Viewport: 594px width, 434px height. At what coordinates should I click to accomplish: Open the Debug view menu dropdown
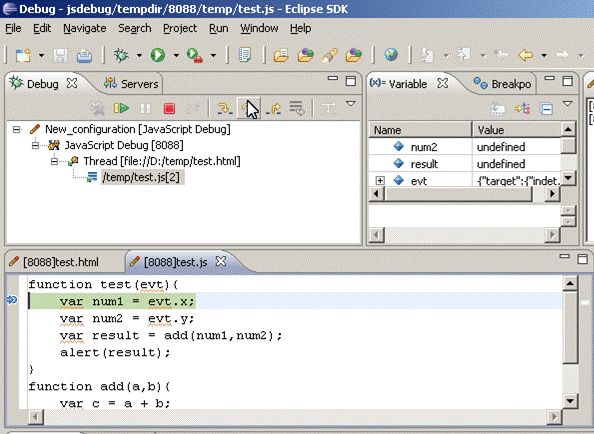click(351, 103)
